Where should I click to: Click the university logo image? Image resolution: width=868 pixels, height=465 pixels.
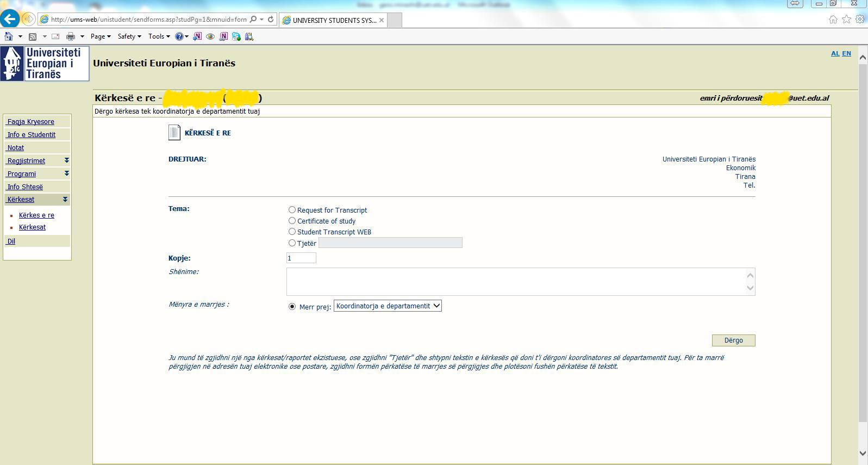pos(45,64)
